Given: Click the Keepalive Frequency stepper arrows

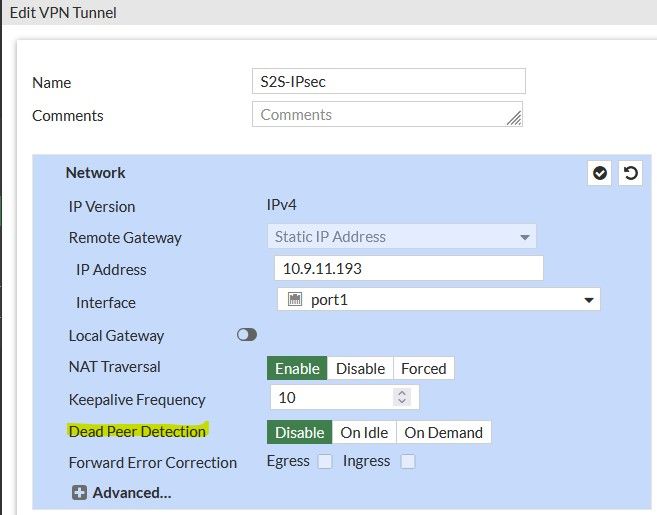Looking at the screenshot, I should [x=402, y=397].
